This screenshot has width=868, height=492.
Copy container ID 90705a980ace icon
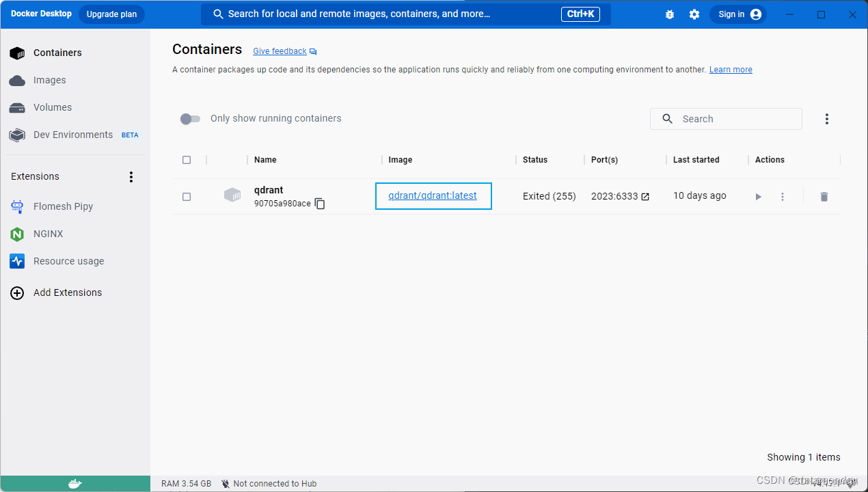point(320,204)
